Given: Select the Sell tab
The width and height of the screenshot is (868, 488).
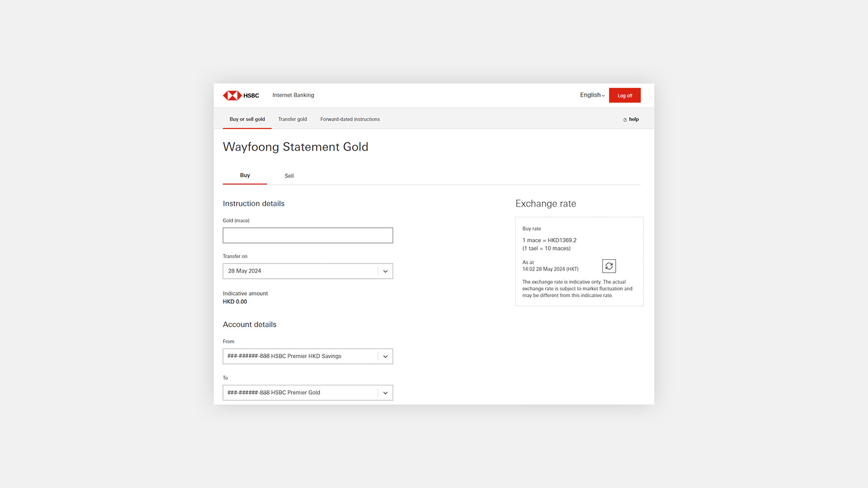Looking at the screenshot, I should pyautogui.click(x=289, y=176).
